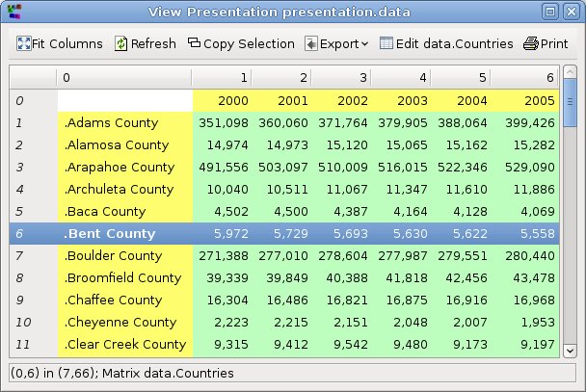This screenshot has width=586, height=392.
Task: Click the Print printer icon
Action: [x=531, y=43]
